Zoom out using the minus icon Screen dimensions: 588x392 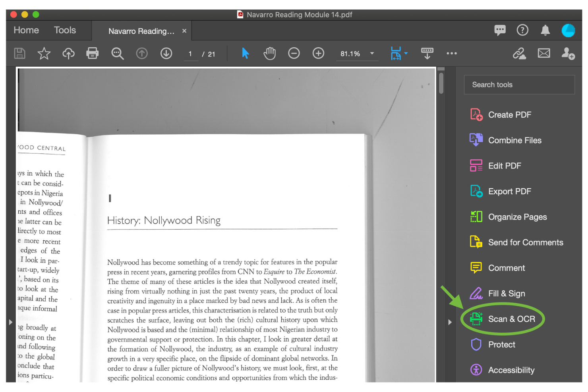coord(294,53)
